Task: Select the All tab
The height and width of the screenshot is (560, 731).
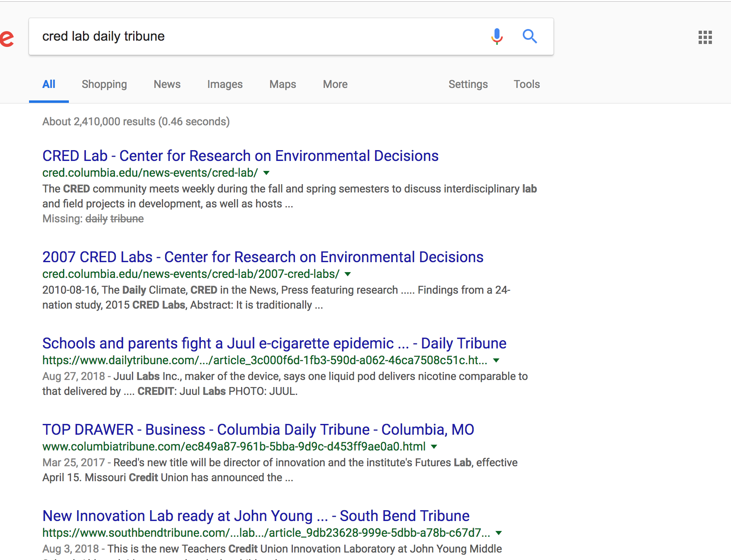Action: [49, 84]
